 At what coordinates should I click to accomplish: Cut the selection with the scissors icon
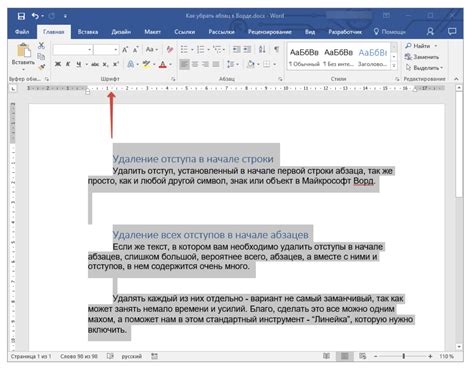click(41, 45)
